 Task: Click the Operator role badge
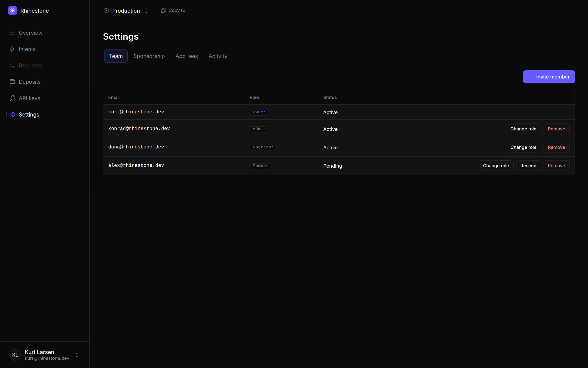coord(263,147)
